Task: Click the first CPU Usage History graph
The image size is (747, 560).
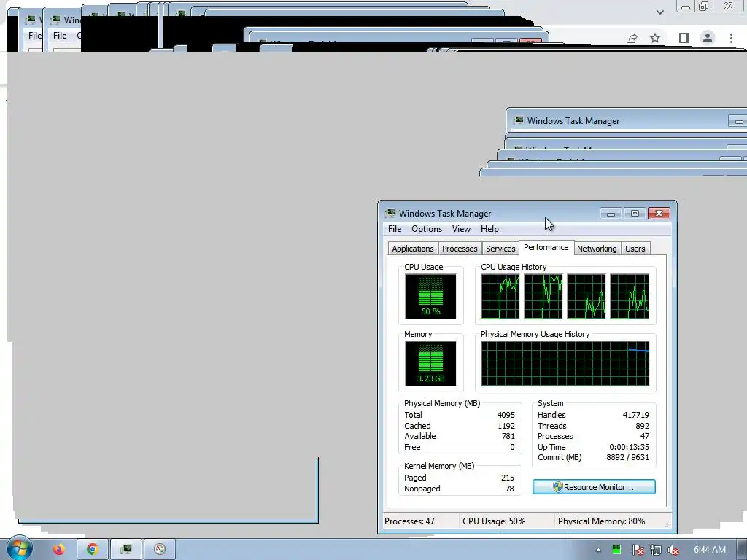Action: 500,296
